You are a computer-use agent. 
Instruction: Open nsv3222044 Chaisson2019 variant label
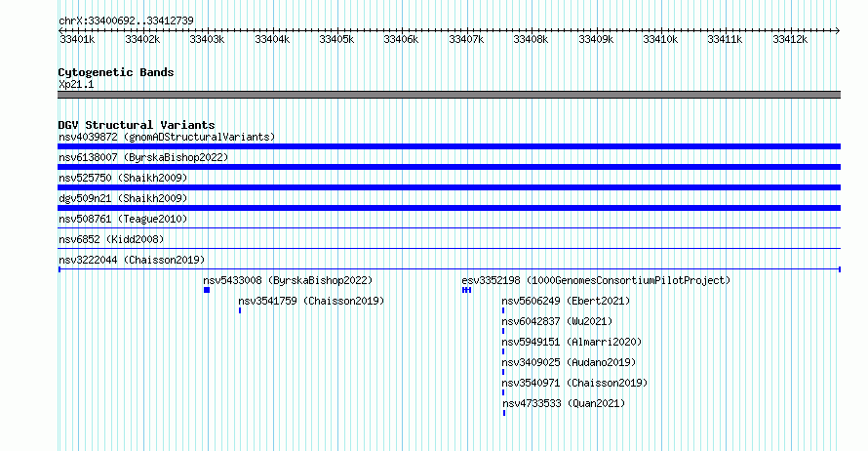(x=132, y=260)
